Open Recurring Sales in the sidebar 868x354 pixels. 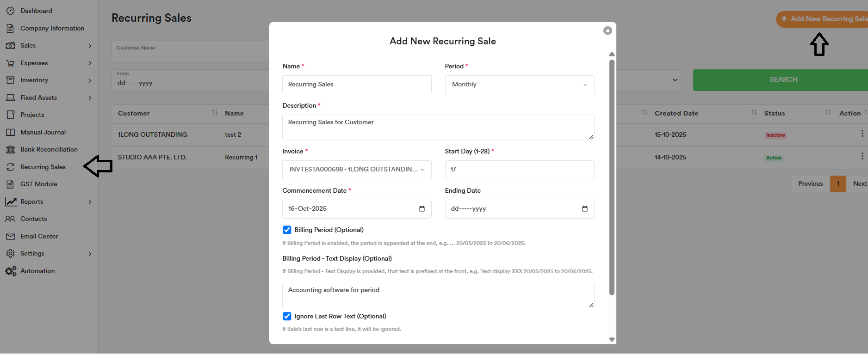pyautogui.click(x=43, y=167)
